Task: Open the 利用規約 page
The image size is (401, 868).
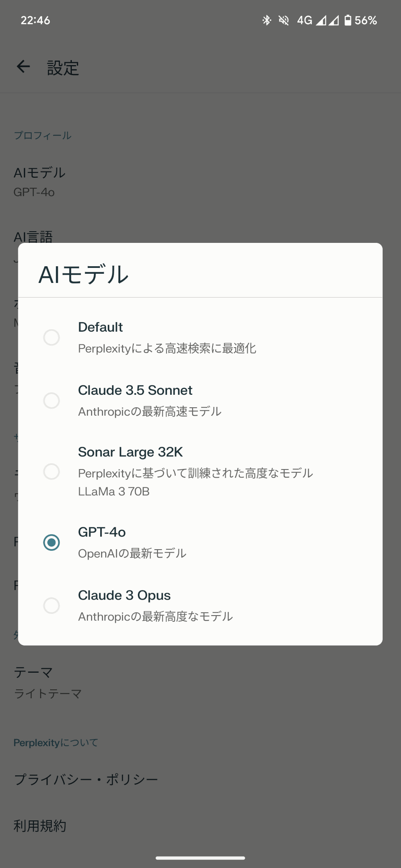Action: (x=41, y=825)
